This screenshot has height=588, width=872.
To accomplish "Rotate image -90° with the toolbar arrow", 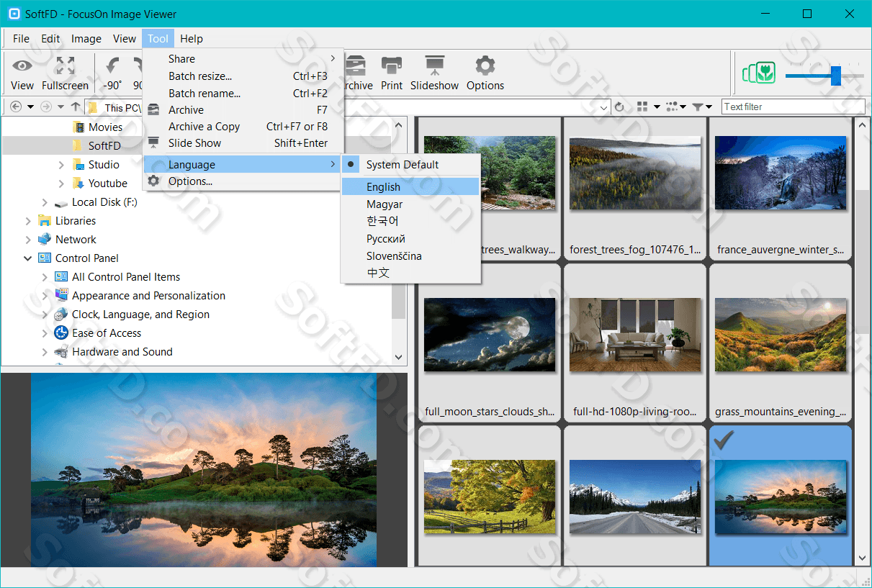I will point(112,66).
